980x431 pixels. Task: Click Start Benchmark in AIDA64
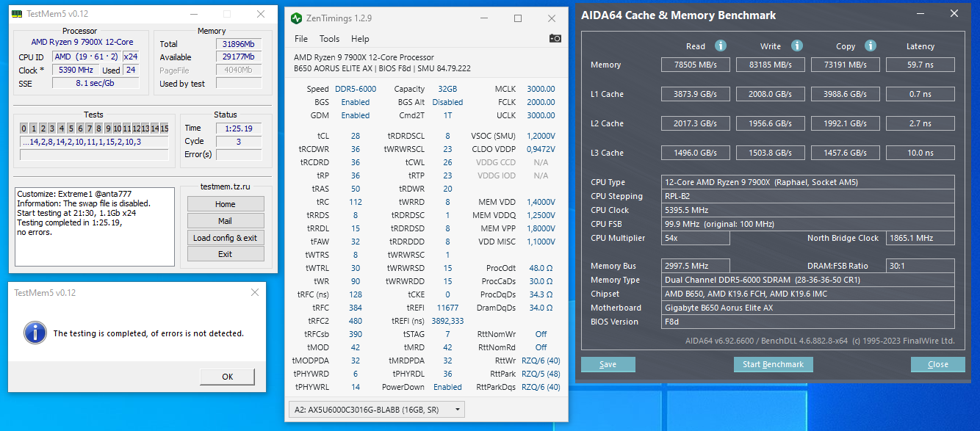pos(773,364)
